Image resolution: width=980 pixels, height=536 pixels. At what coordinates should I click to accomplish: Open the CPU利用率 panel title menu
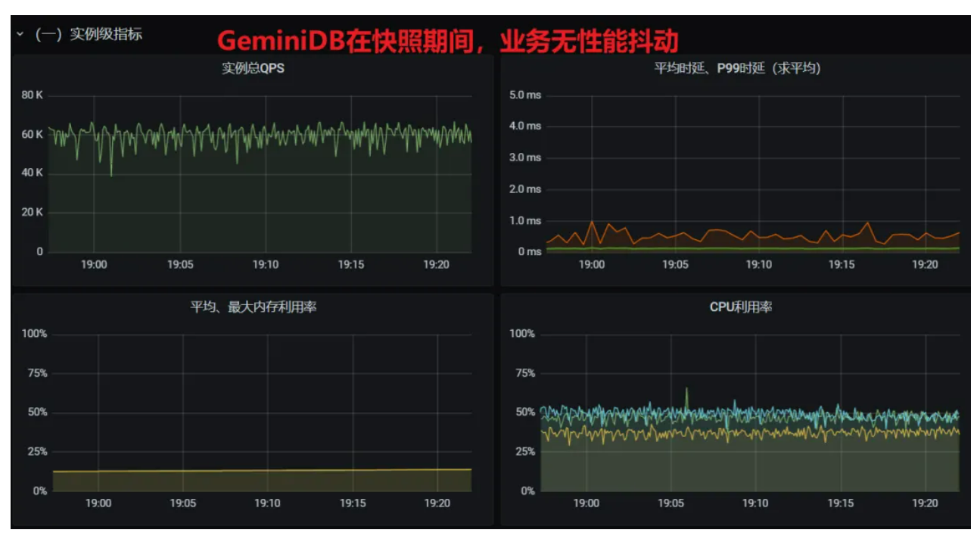740,307
